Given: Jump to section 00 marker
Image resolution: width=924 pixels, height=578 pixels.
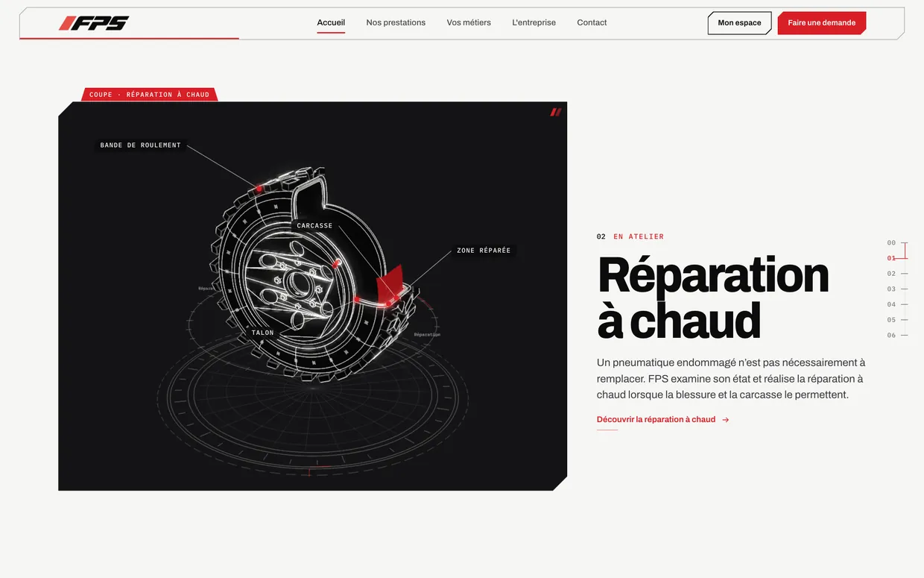Looking at the screenshot, I should (897, 243).
